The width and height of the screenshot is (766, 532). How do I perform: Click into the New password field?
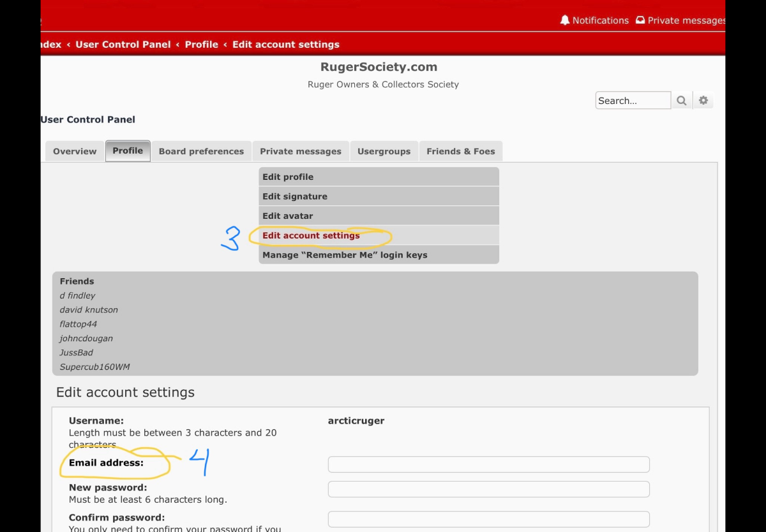point(488,489)
